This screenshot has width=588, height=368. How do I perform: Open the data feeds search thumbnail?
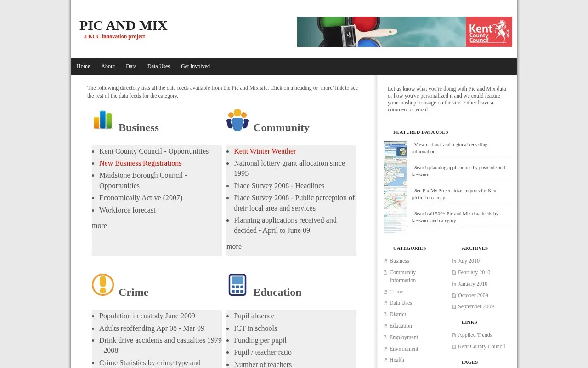pyautogui.click(x=396, y=222)
